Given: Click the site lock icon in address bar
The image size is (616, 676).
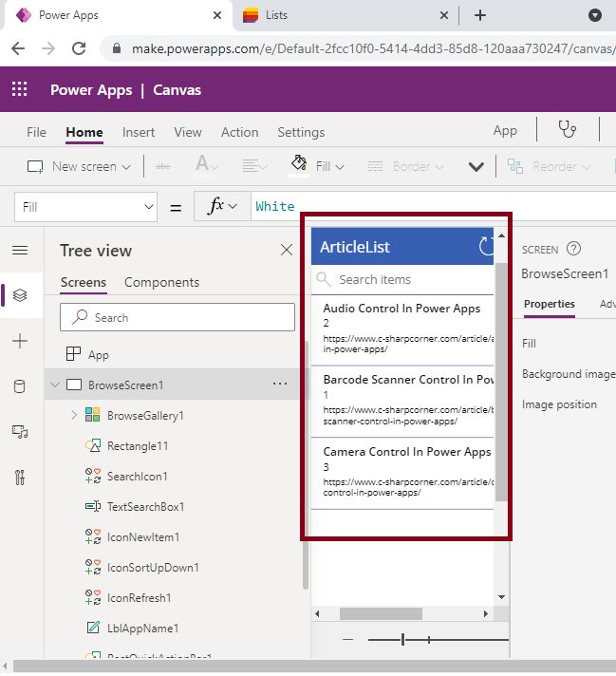Looking at the screenshot, I should (117, 48).
